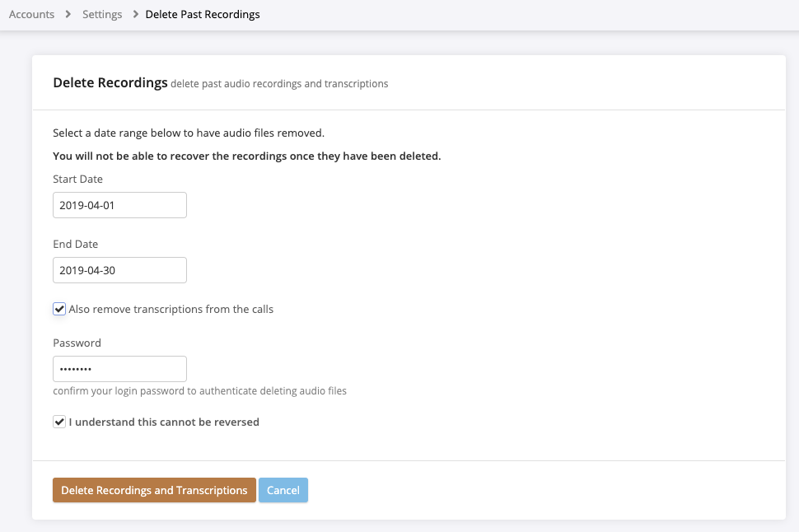Image resolution: width=799 pixels, height=532 pixels.
Task: Click the 'Also remove transcriptions from the calls' text
Action: coord(171,310)
